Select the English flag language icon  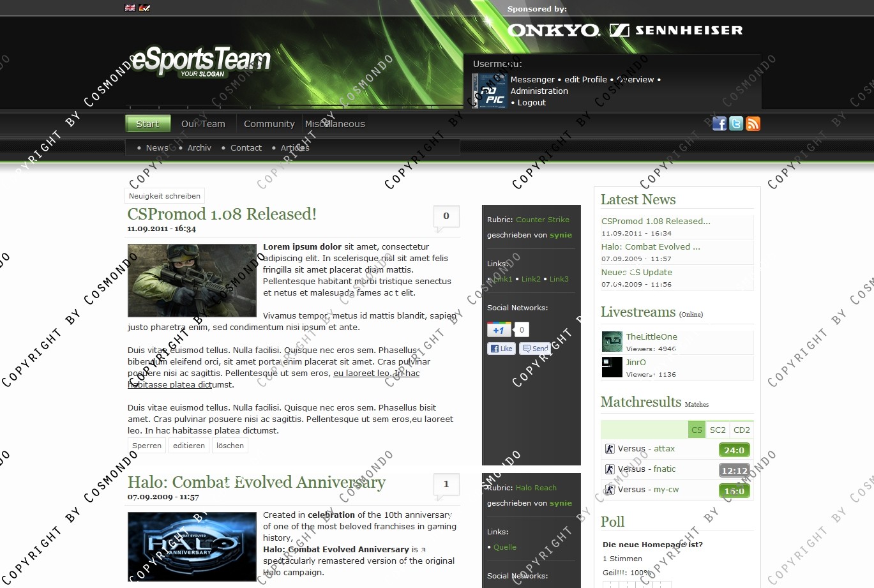pos(130,8)
